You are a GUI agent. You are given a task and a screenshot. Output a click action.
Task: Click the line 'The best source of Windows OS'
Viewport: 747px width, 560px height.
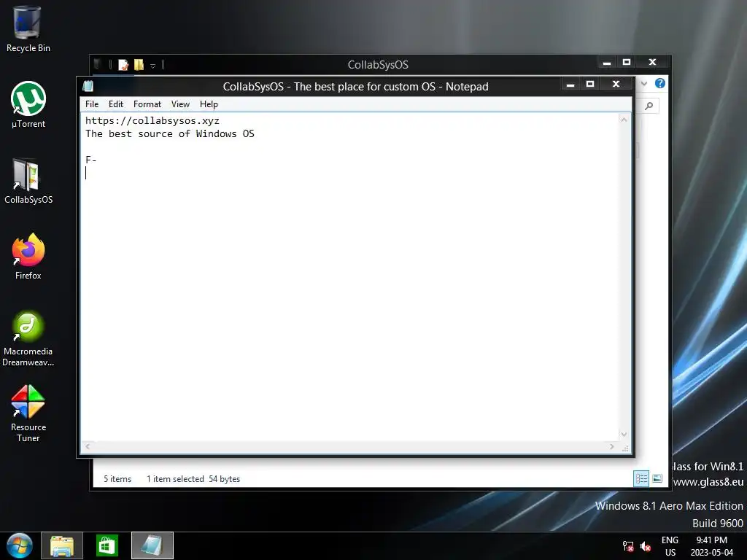(169, 134)
